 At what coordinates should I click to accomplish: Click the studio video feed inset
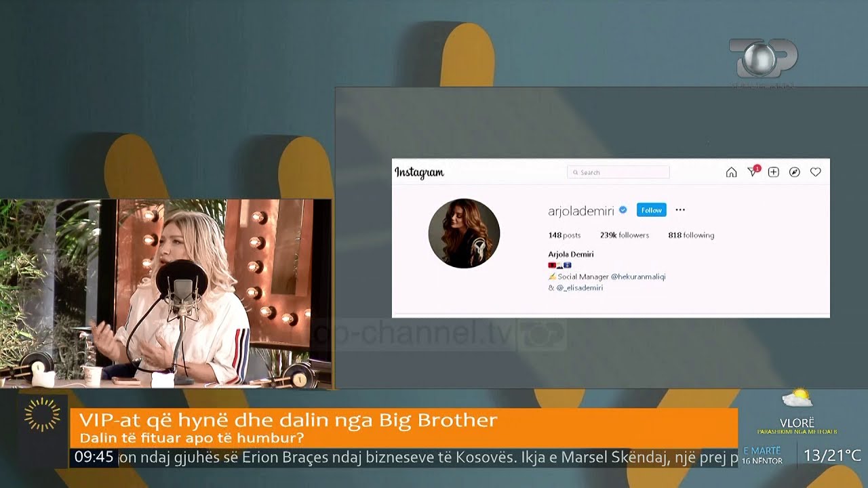[165, 293]
